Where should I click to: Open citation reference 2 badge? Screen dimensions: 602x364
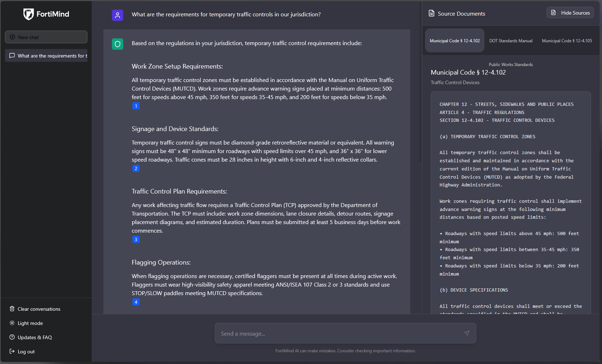click(x=136, y=168)
